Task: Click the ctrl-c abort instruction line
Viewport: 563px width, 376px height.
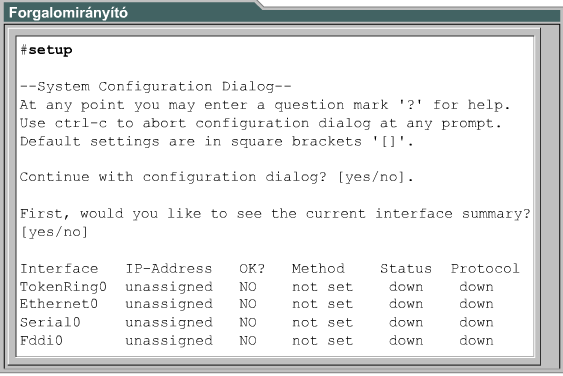Action: pyautogui.click(x=261, y=124)
